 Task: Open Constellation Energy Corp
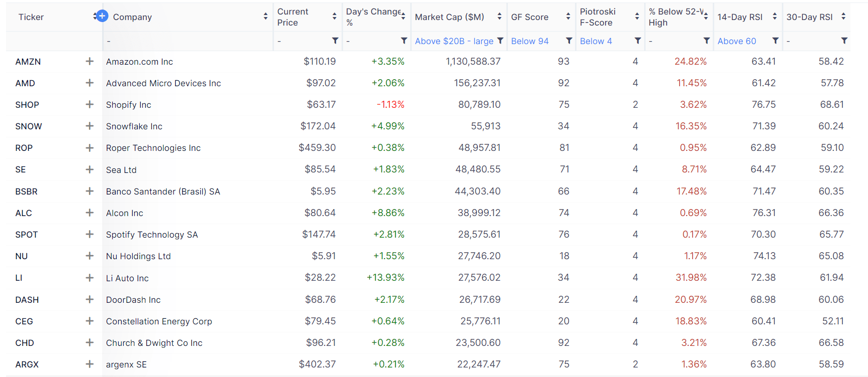tap(159, 321)
